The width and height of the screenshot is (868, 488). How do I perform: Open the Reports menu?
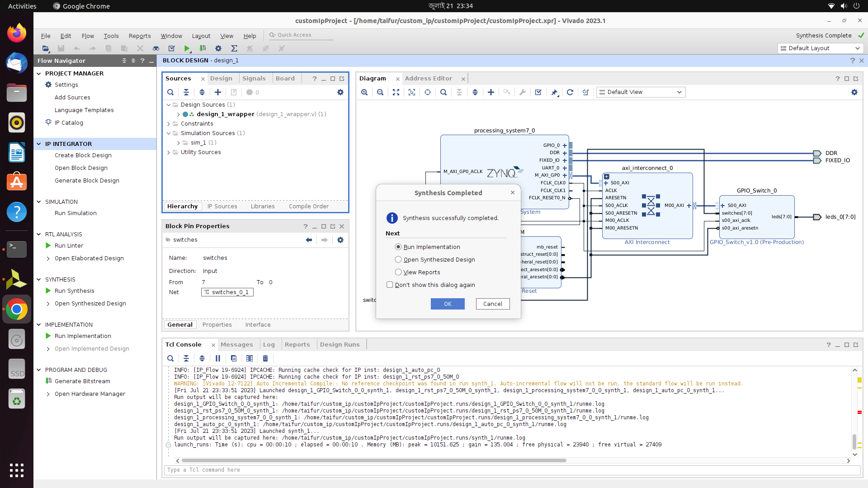[139, 36]
